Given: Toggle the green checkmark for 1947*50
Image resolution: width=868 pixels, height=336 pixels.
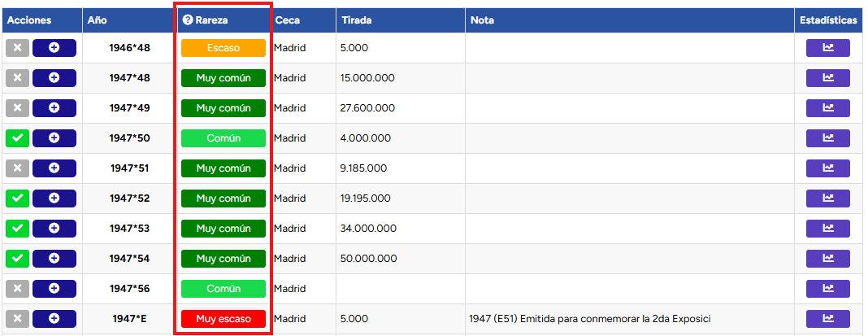Looking at the screenshot, I should click(x=17, y=138).
